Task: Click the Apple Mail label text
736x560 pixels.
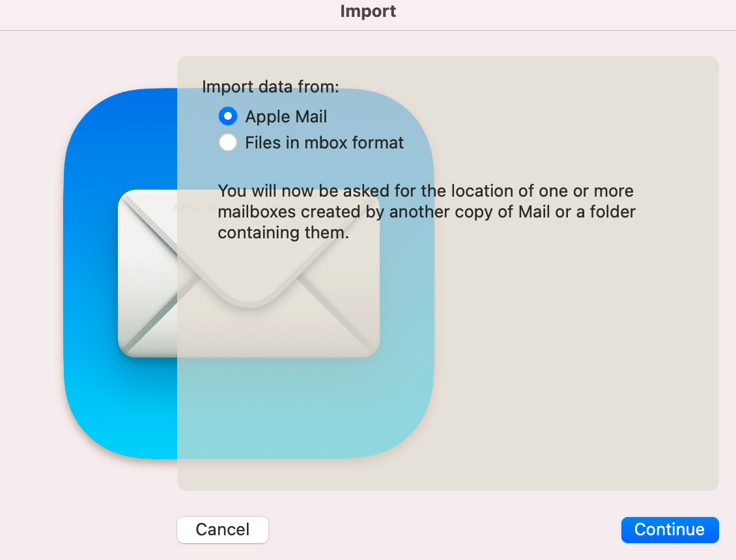Action: click(x=285, y=116)
